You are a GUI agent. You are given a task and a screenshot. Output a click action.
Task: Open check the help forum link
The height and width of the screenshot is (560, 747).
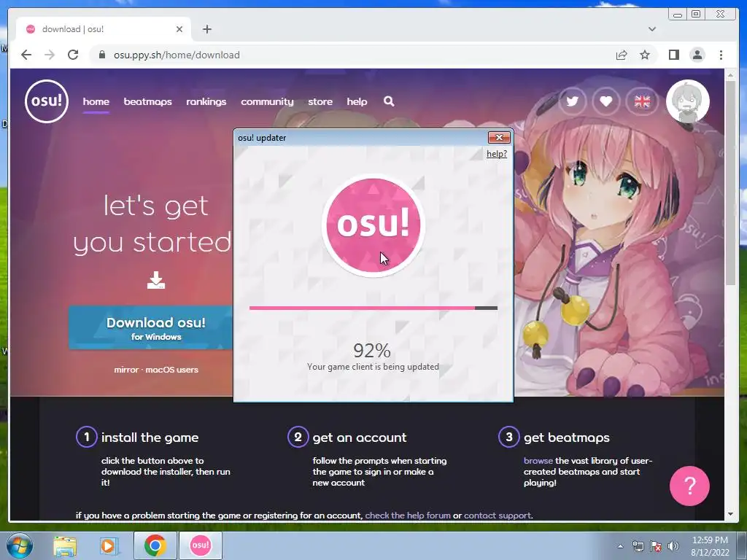point(407,516)
